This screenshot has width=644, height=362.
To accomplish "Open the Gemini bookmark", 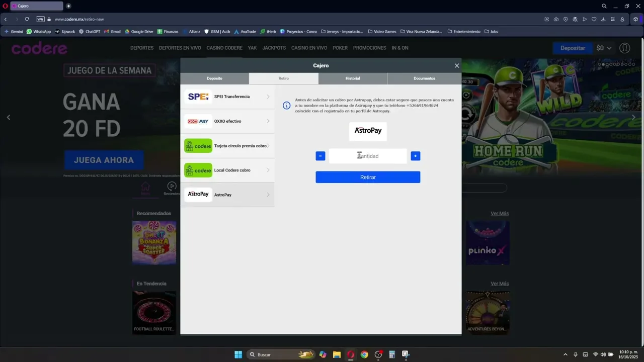I will coord(14,31).
